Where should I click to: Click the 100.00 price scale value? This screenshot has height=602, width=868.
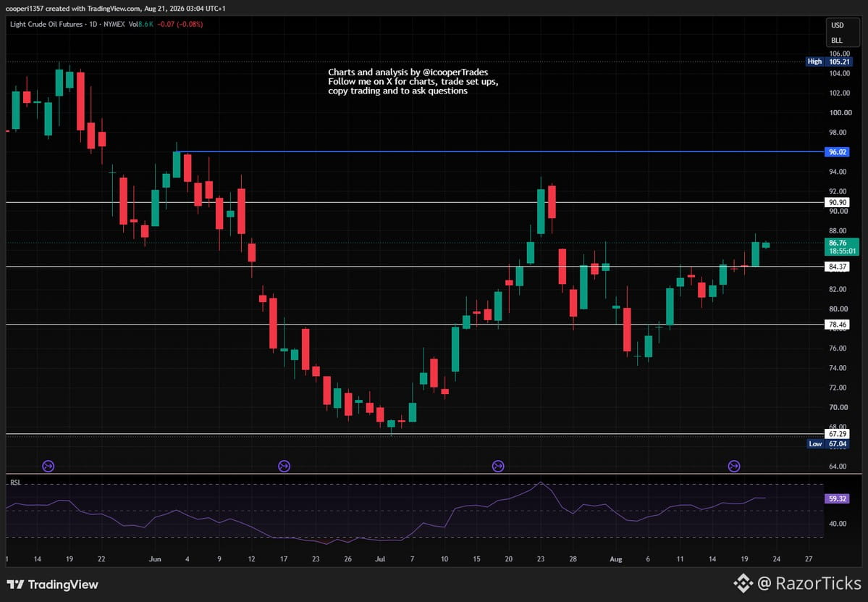click(840, 112)
